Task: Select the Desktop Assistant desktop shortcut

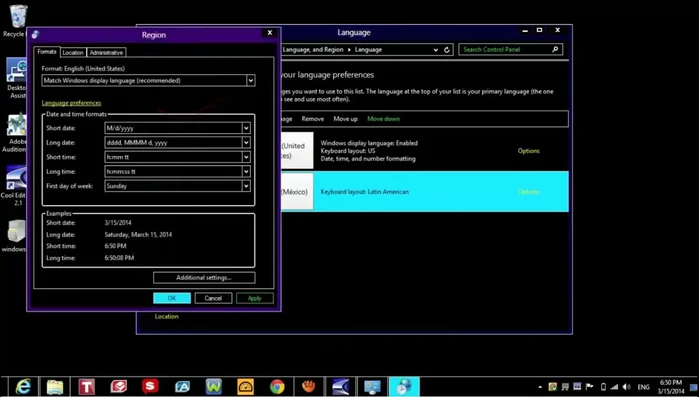Action: pos(17,78)
